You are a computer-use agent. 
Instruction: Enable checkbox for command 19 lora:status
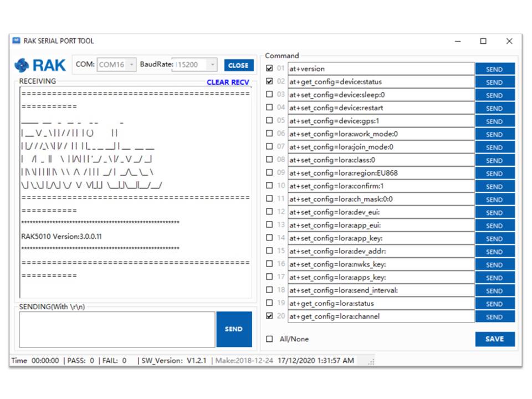pos(269,303)
